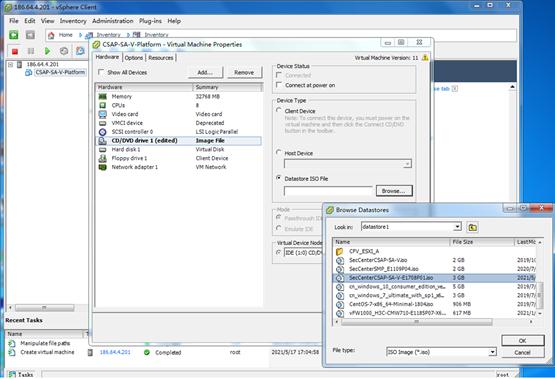The width and height of the screenshot is (555, 379).
Task: Click the Network adapter 1 icon
Action: (x=103, y=167)
